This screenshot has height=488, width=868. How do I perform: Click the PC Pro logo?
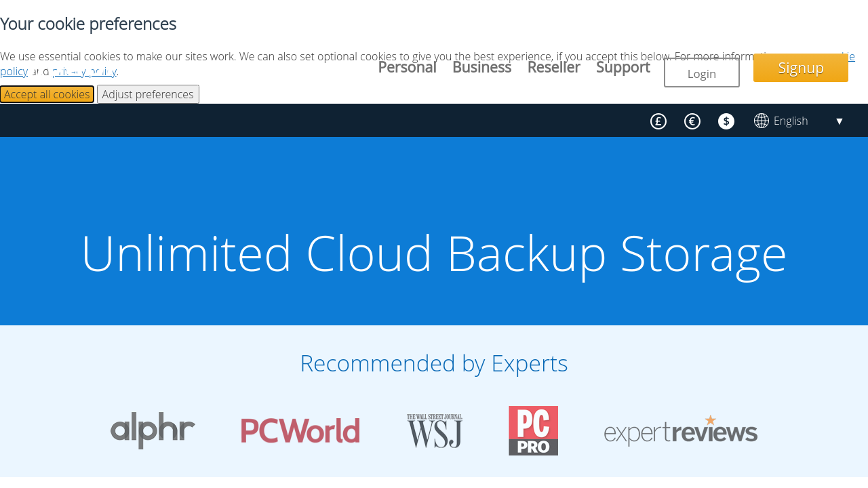click(x=534, y=431)
